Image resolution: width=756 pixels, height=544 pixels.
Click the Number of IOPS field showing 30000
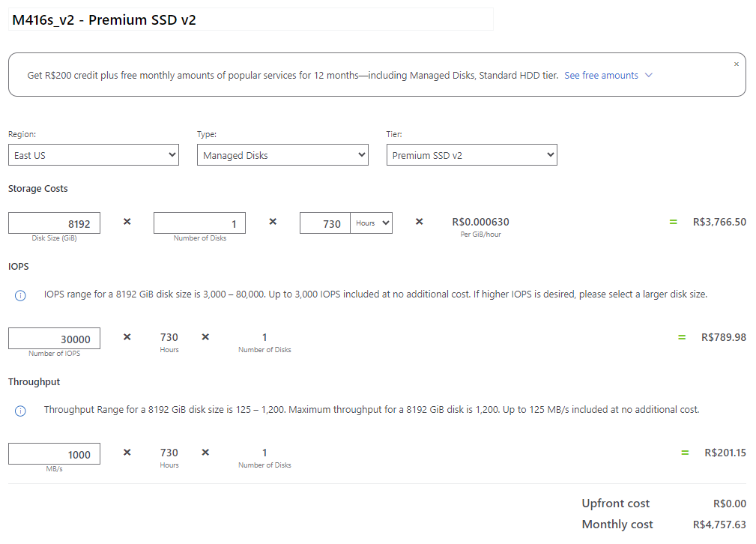click(x=54, y=338)
